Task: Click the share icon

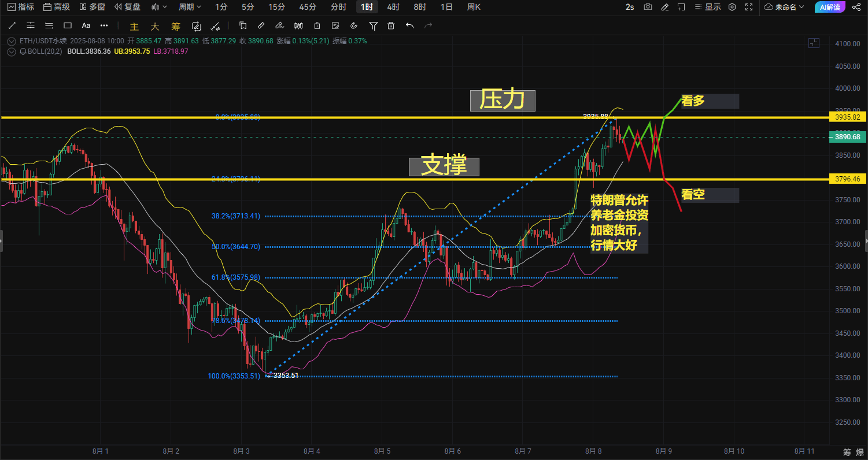Action: 857,7
